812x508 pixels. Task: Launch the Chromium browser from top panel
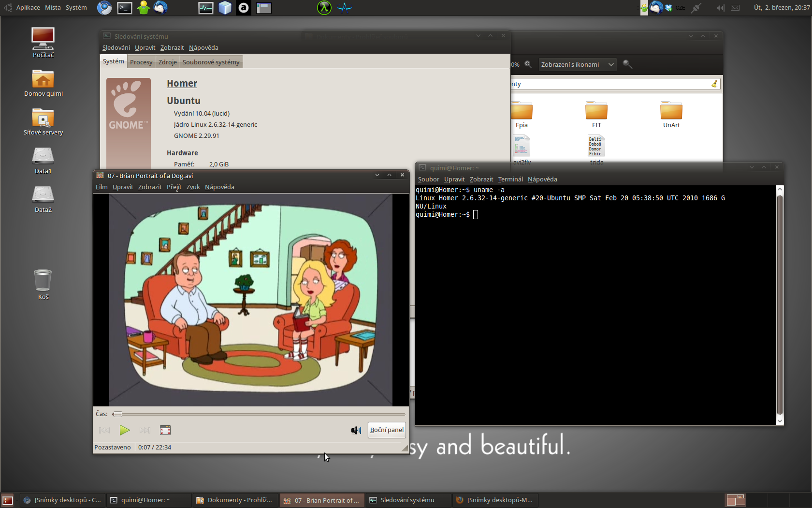coord(104,8)
